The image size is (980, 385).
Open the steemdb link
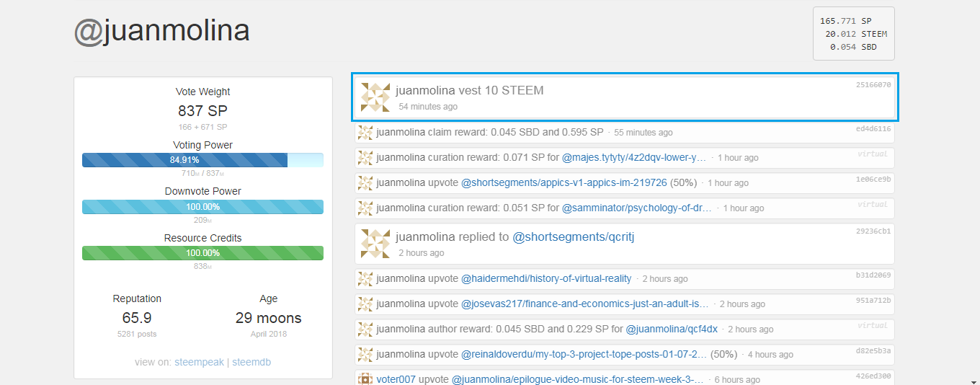click(x=251, y=362)
